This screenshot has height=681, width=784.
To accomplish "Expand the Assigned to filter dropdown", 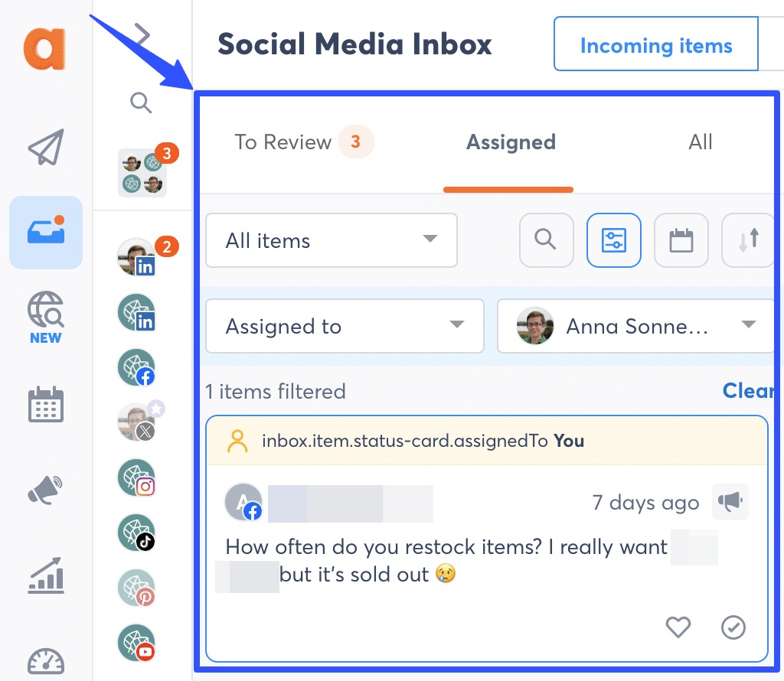I will (x=345, y=326).
